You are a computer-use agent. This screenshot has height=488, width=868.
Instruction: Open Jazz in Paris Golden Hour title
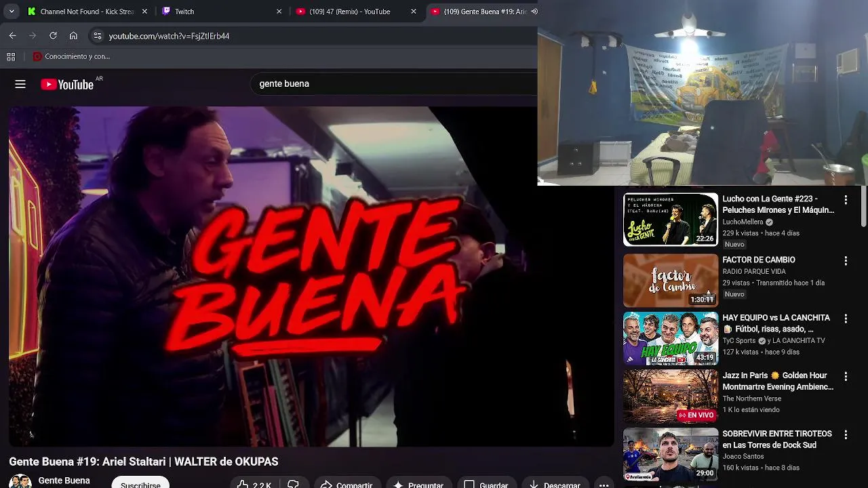point(778,381)
